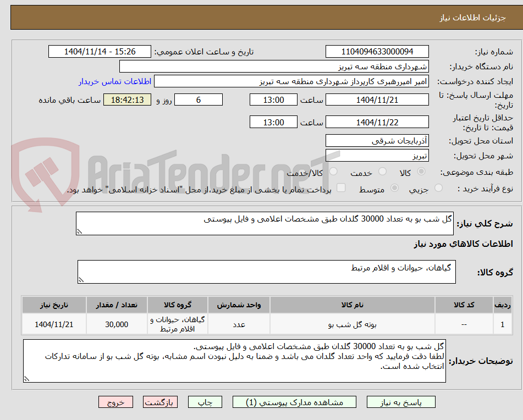Click the گروه کالا text area
This screenshot has height=420, width=523.
(267, 272)
